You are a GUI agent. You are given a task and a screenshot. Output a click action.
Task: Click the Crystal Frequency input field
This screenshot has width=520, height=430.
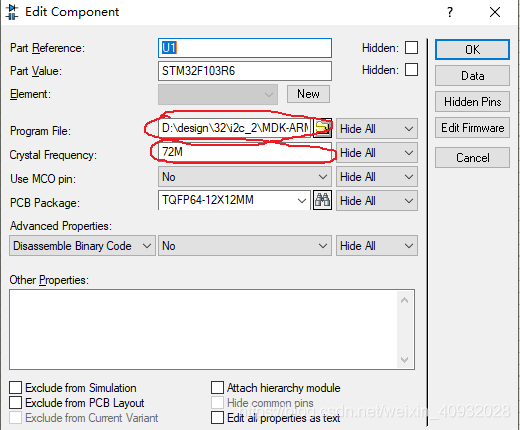(x=245, y=152)
